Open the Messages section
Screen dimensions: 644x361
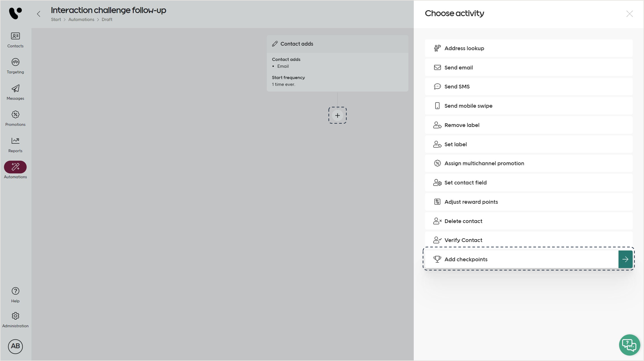(x=15, y=92)
